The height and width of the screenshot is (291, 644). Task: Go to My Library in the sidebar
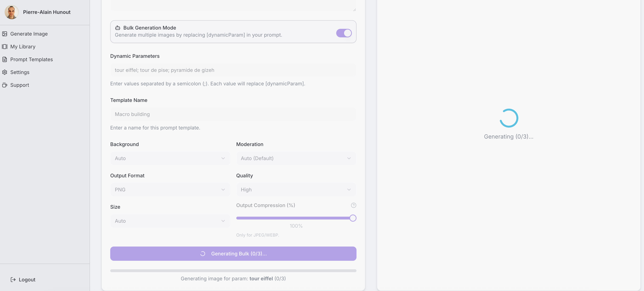(23, 46)
